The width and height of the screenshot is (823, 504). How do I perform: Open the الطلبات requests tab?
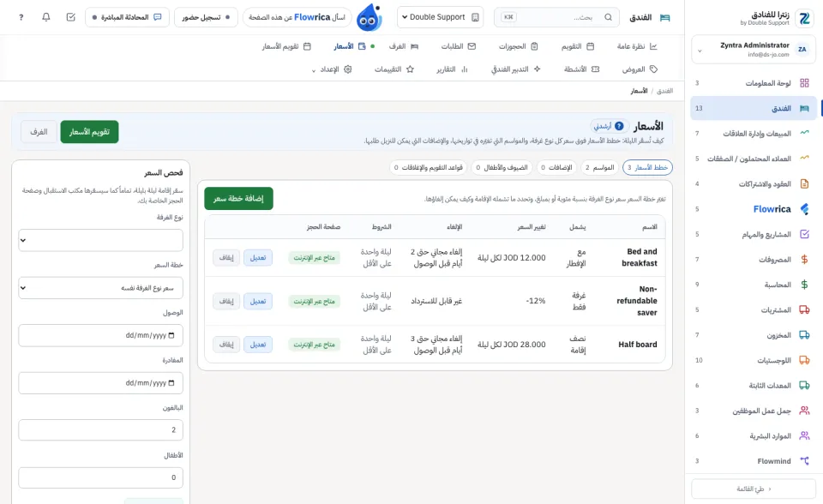click(x=458, y=46)
